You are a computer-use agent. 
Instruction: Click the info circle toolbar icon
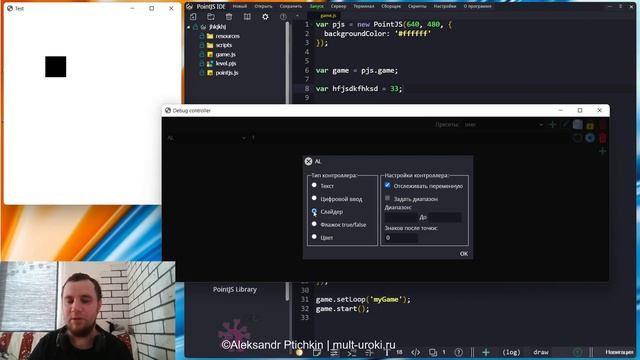(283, 17)
